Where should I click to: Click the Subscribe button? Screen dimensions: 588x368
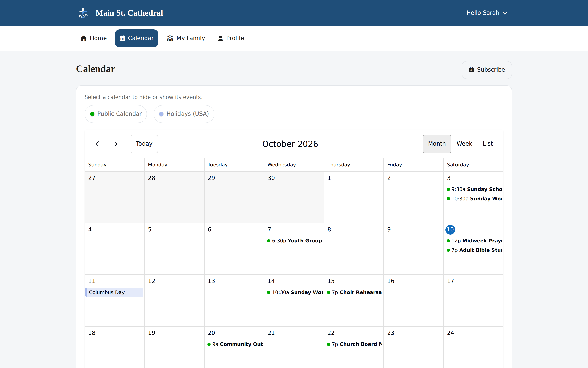[487, 70]
